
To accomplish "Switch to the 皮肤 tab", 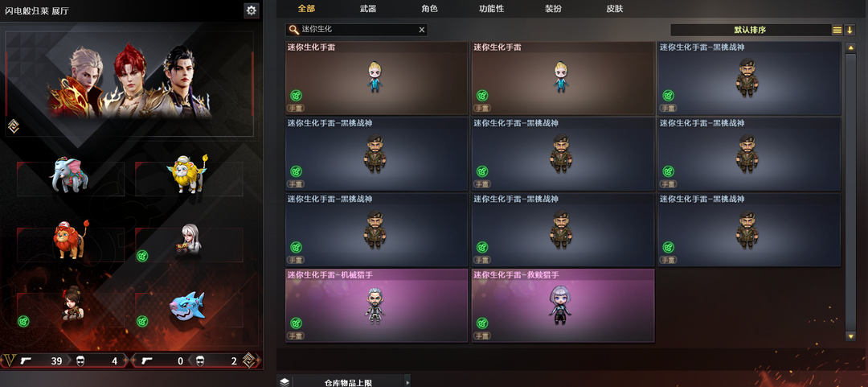I will 615,9.
